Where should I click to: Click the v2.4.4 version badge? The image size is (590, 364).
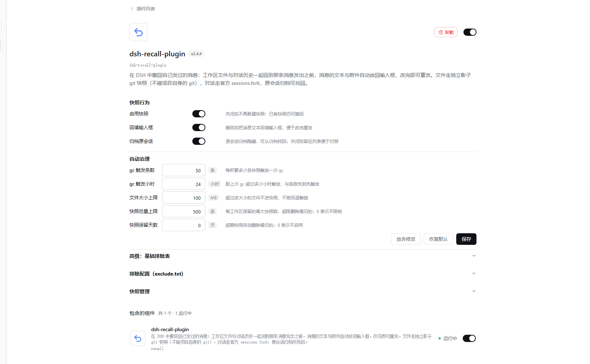pyautogui.click(x=196, y=54)
